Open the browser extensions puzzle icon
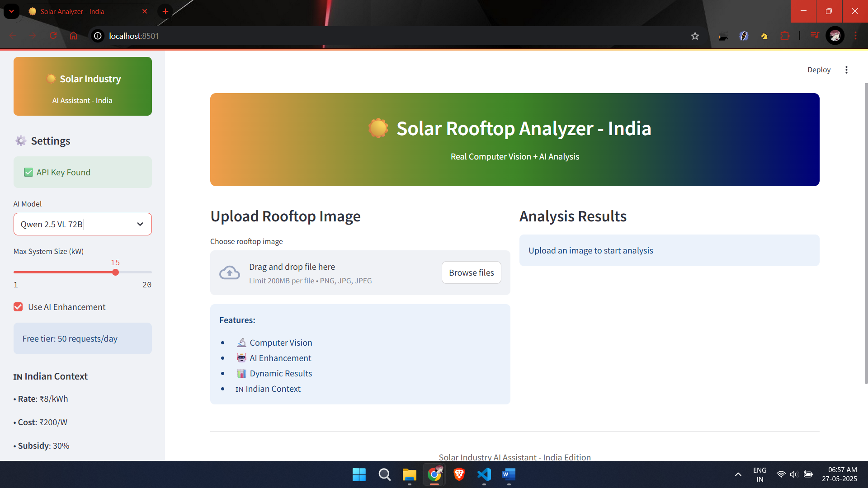Screen dimensions: 868x488 tap(785, 36)
